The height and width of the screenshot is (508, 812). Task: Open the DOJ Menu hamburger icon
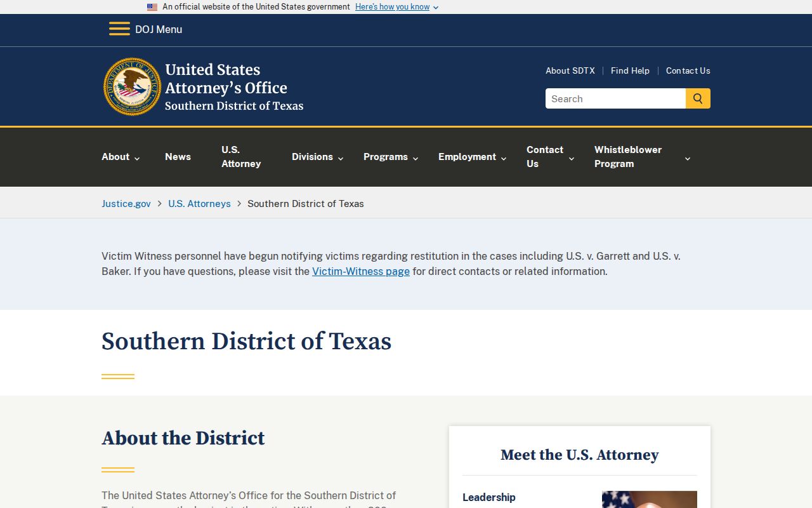(119, 29)
